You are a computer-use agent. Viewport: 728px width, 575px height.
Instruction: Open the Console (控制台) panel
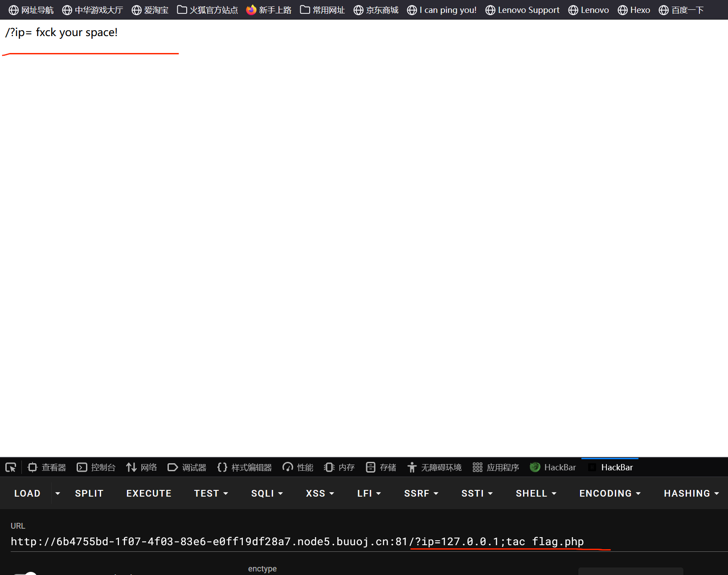coord(96,467)
